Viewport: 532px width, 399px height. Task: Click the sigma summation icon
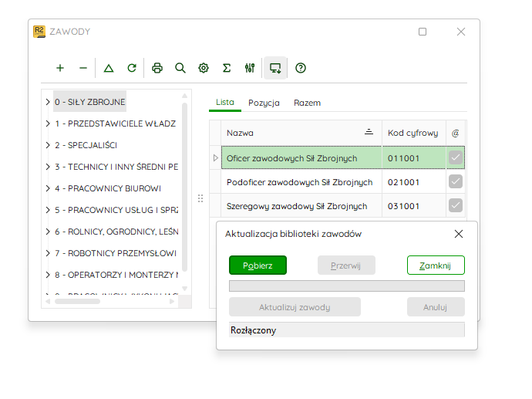[227, 68]
